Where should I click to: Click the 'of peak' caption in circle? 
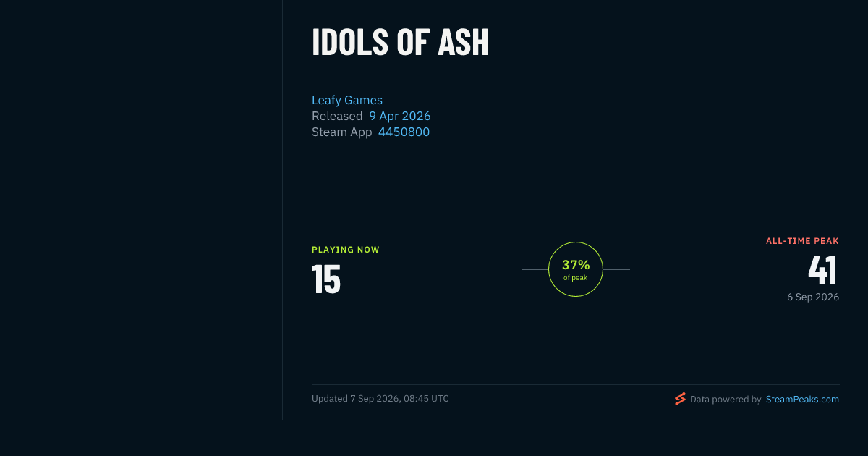click(x=576, y=278)
